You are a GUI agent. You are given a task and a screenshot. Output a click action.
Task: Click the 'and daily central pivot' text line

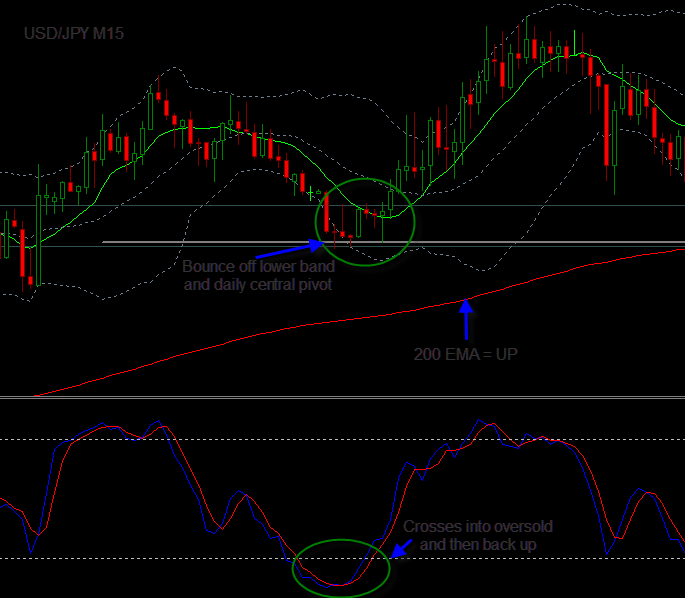pos(258,285)
